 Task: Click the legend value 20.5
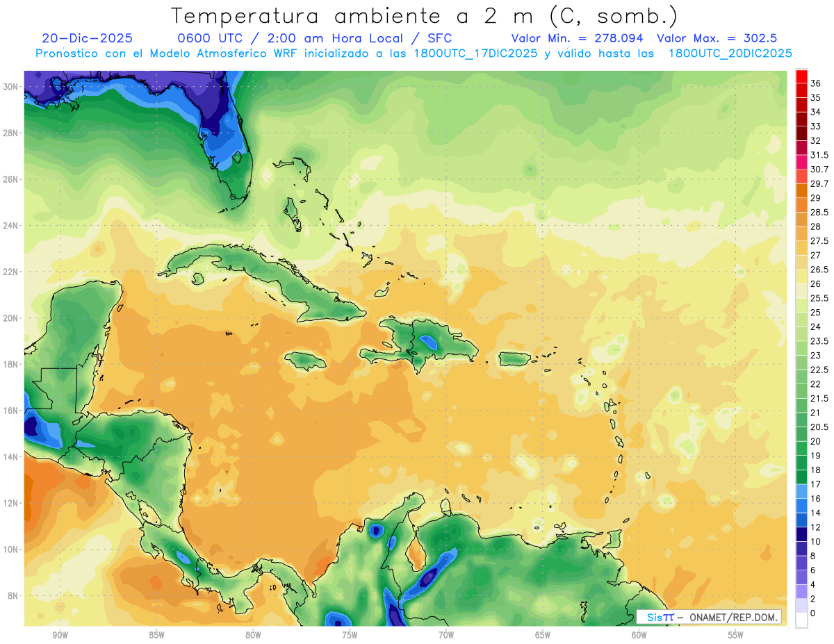click(x=819, y=427)
